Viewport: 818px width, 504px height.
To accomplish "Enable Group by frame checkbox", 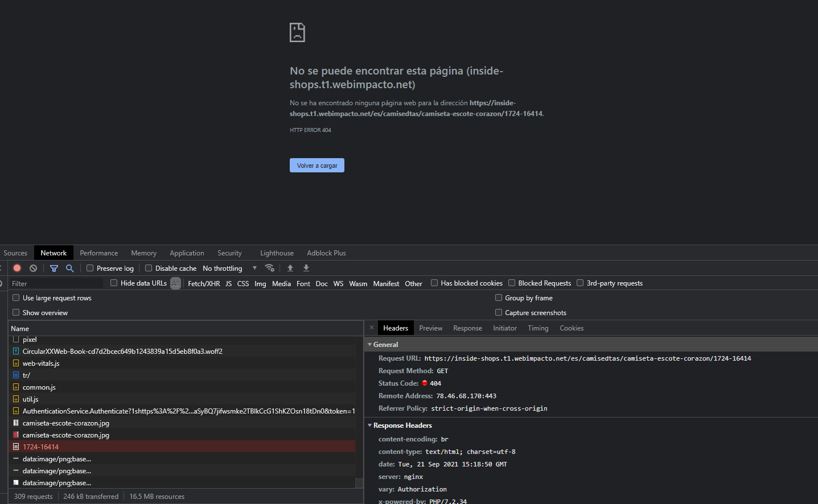I will click(499, 298).
